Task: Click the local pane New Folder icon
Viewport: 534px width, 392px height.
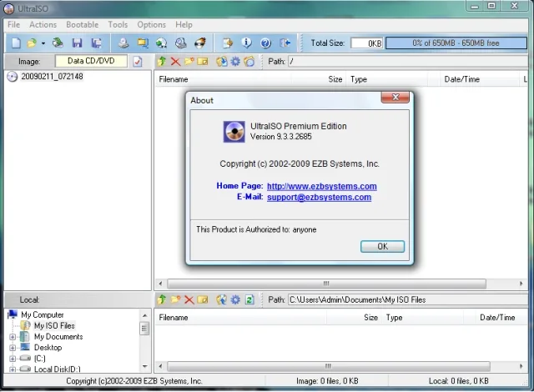Action: 175,299
